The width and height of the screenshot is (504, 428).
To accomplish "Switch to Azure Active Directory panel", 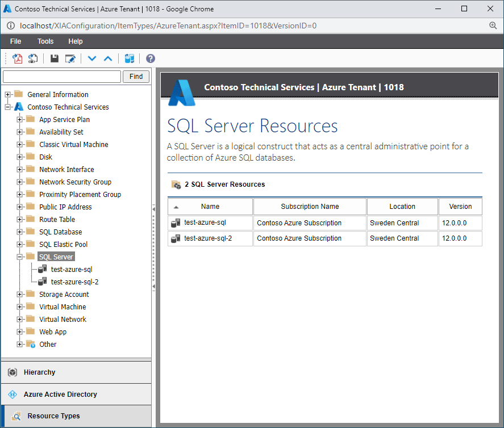I will [76, 395].
